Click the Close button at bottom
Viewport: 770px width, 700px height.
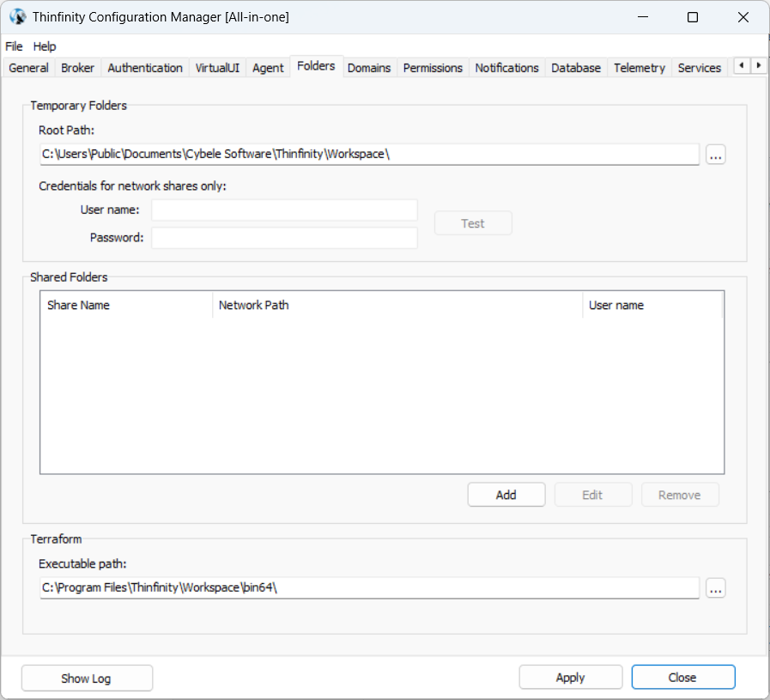[x=682, y=677]
